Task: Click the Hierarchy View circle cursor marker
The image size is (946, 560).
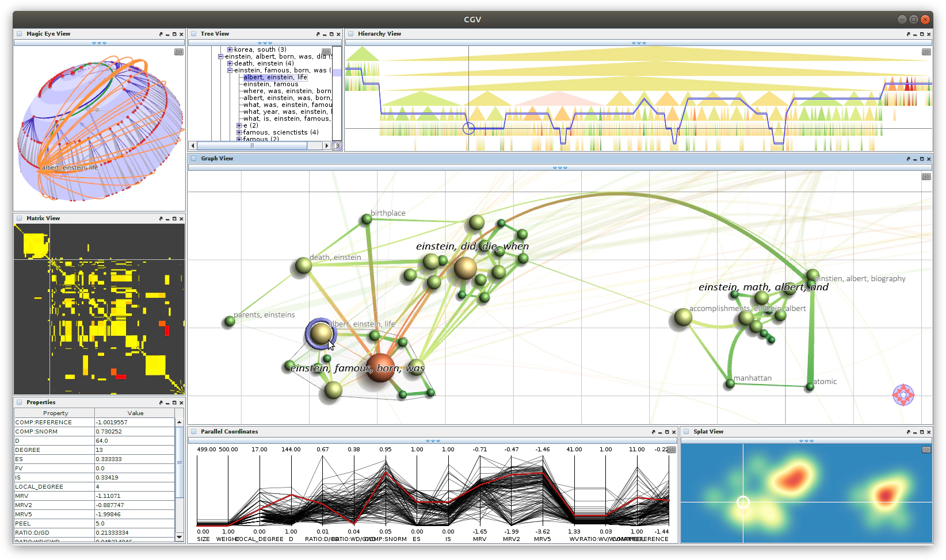Action: [468, 128]
